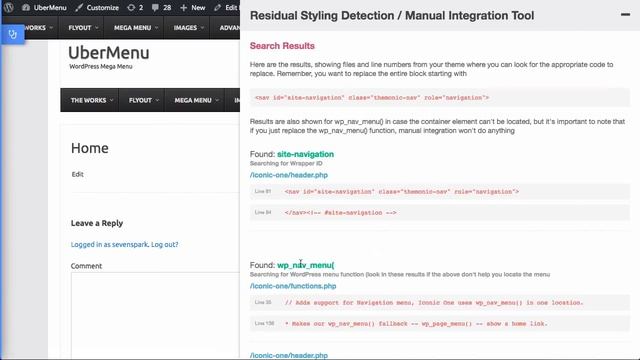640x360 pixels.
Task: Expand FLYOUT dropdown in top dark menu
Action: (x=83, y=28)
